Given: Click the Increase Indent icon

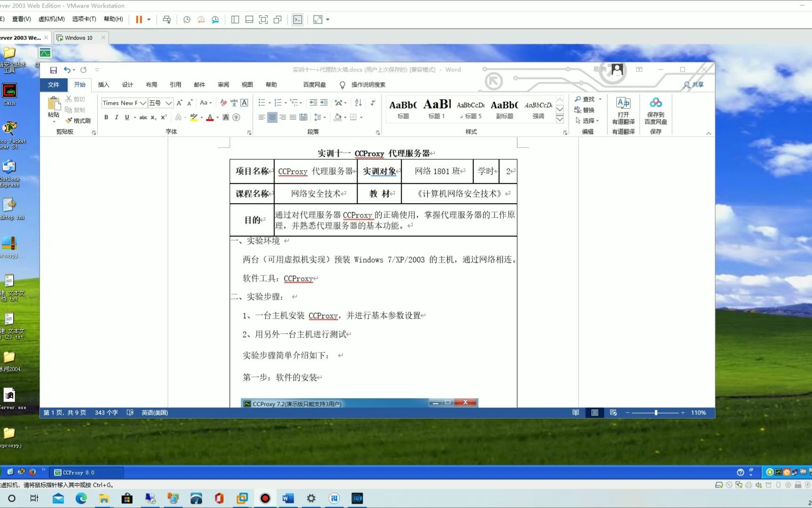Looking at the screenshot, I should (x=324, y=103).
